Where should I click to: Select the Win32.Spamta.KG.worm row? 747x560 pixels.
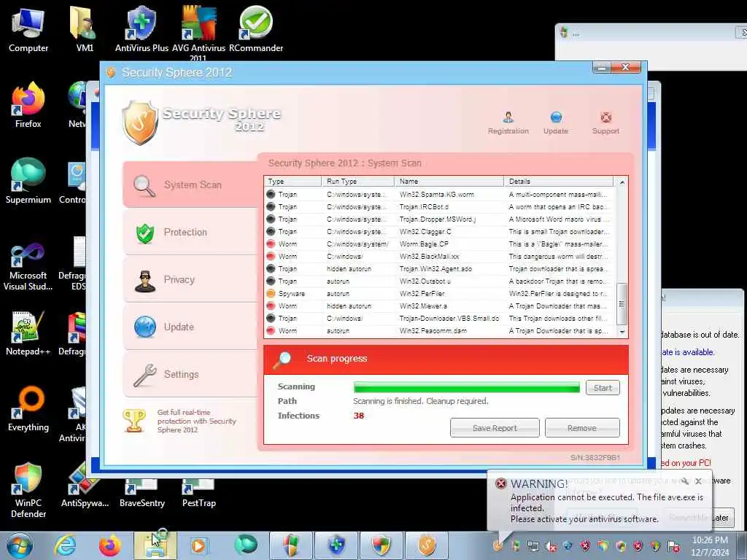click(440, 194)
